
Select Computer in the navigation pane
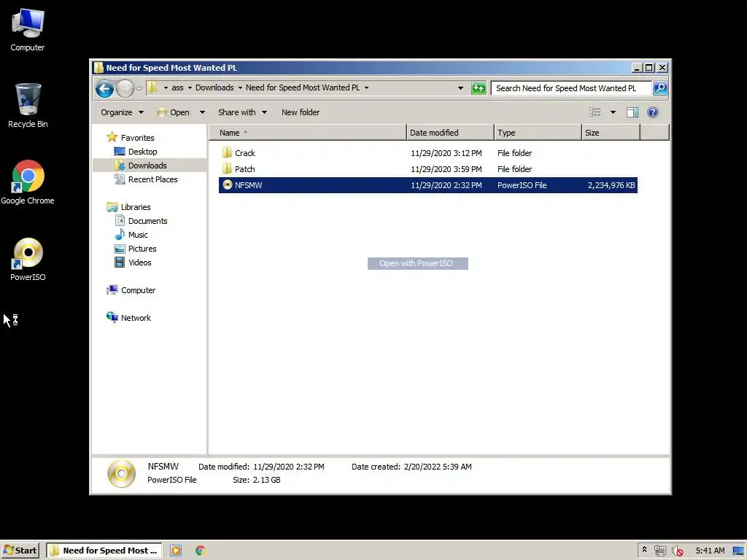point(138,290)
